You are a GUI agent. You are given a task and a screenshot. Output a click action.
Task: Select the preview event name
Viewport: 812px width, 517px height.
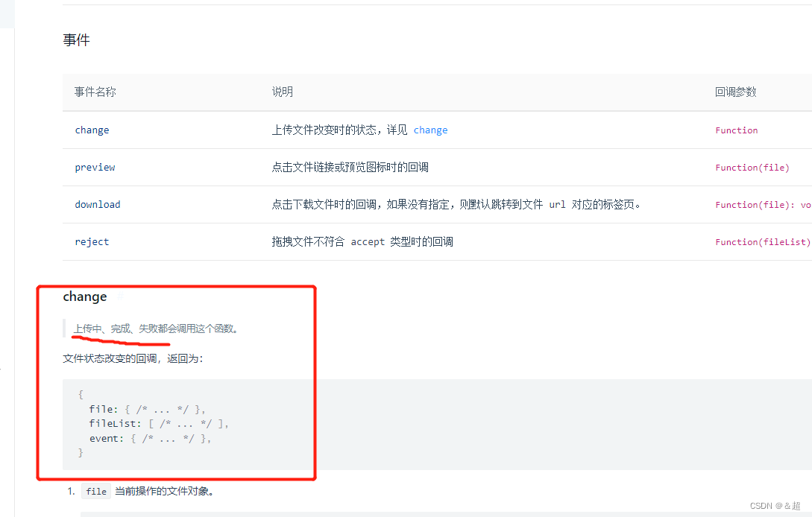95,167
